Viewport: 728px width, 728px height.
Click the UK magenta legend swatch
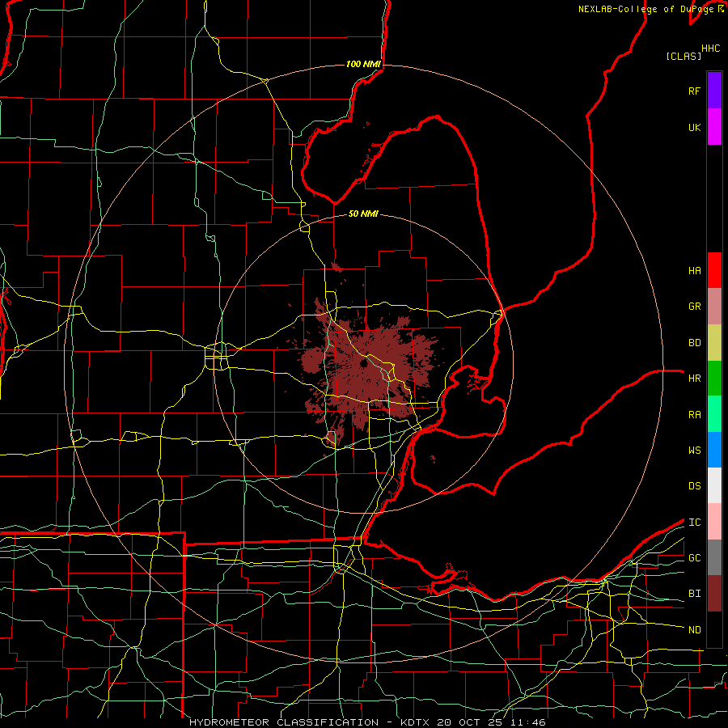pos(714,127)
